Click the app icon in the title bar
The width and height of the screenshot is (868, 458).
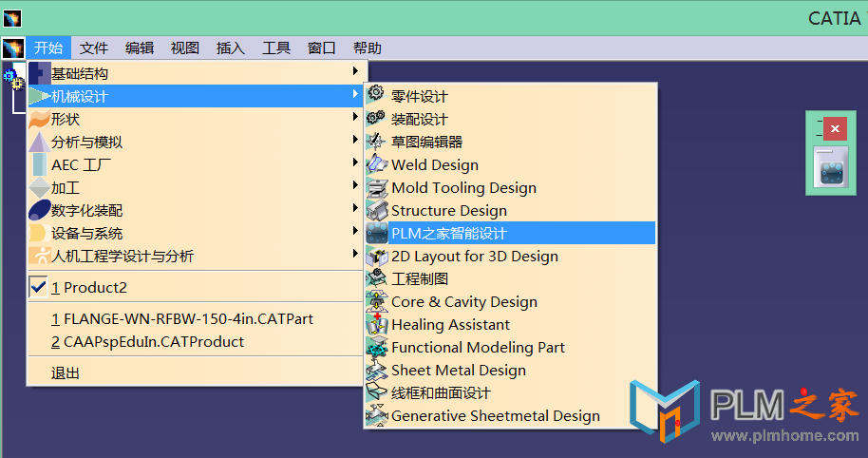coord(12,18)
